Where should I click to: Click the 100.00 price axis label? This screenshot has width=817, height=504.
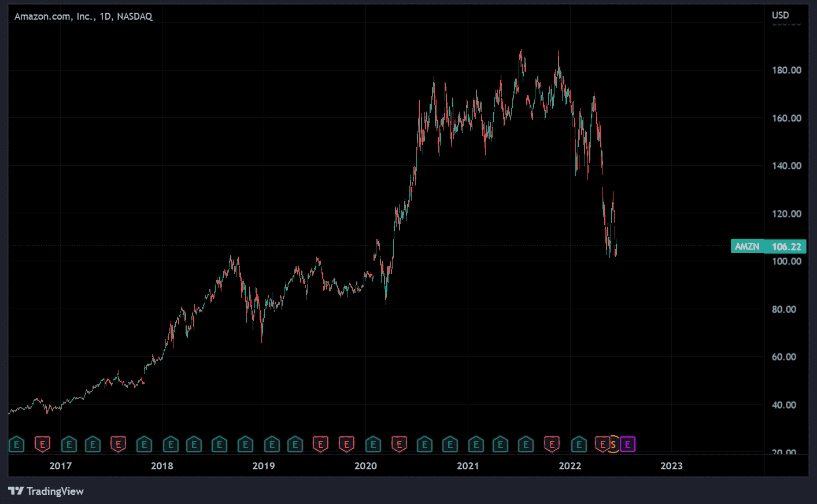[x=786, y=261]
